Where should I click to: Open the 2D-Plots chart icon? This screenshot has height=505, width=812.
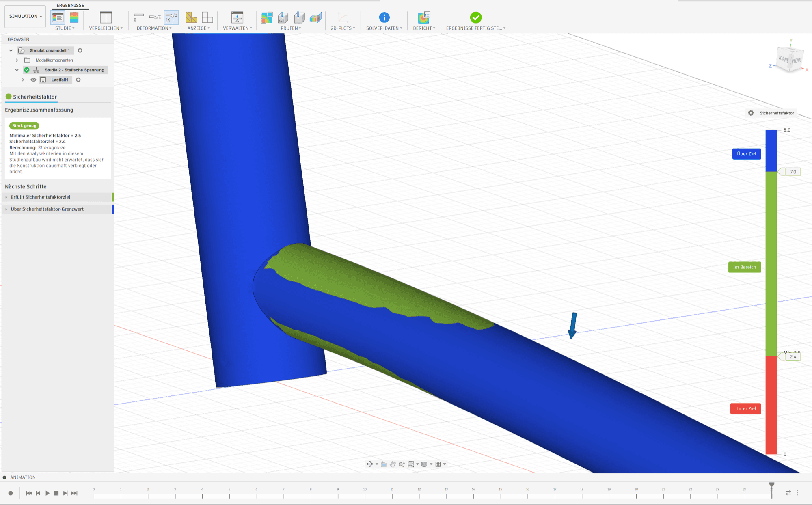[343, 17]
